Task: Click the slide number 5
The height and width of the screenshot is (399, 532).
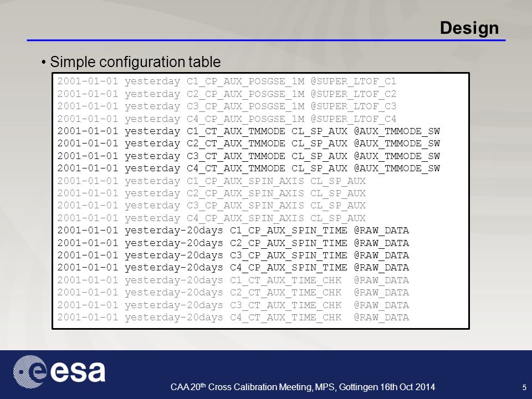Action: pos(524,387)
